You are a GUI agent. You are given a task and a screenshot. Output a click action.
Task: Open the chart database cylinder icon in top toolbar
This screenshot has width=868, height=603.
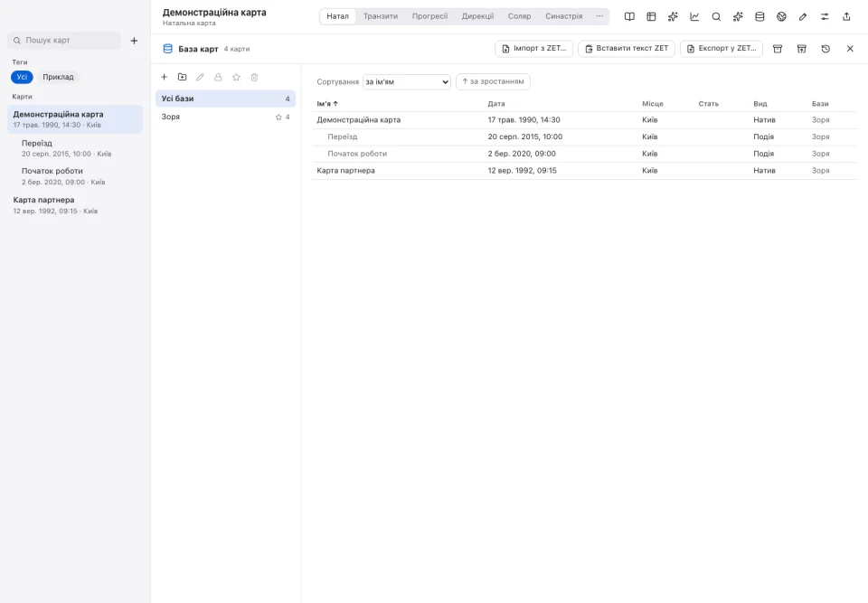(759, 16)
